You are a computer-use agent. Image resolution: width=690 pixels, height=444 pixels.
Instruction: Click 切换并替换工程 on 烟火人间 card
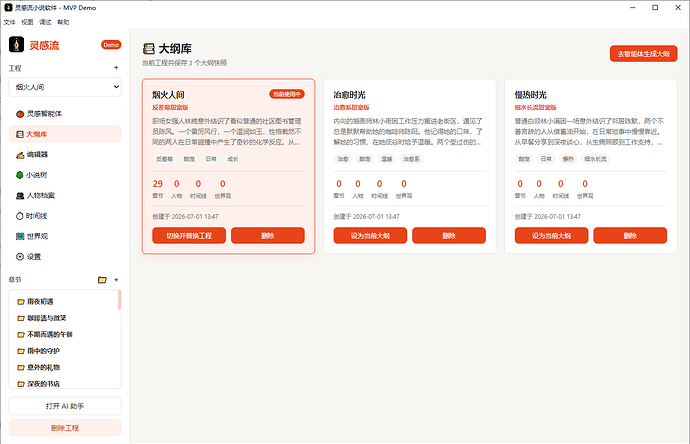point(189,235)
